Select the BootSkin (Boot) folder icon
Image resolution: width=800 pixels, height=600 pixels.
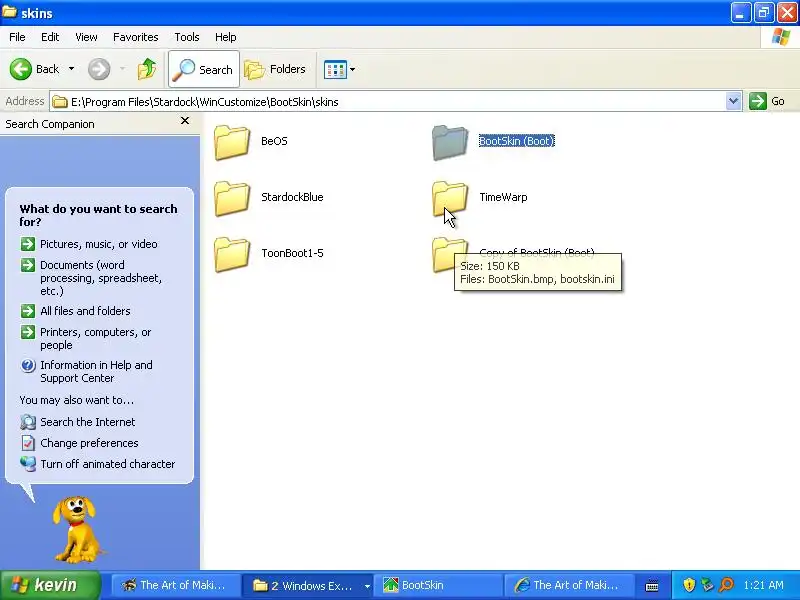click(x=449, y=142)
